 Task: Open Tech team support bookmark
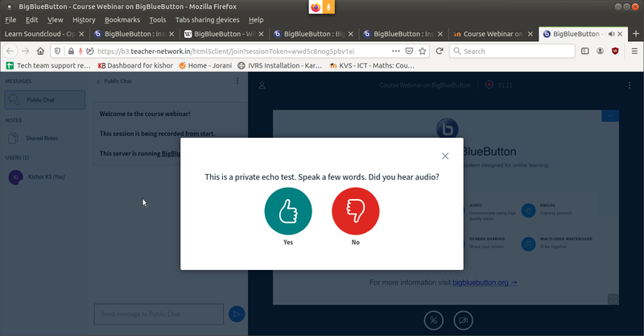tap(48, 65)
